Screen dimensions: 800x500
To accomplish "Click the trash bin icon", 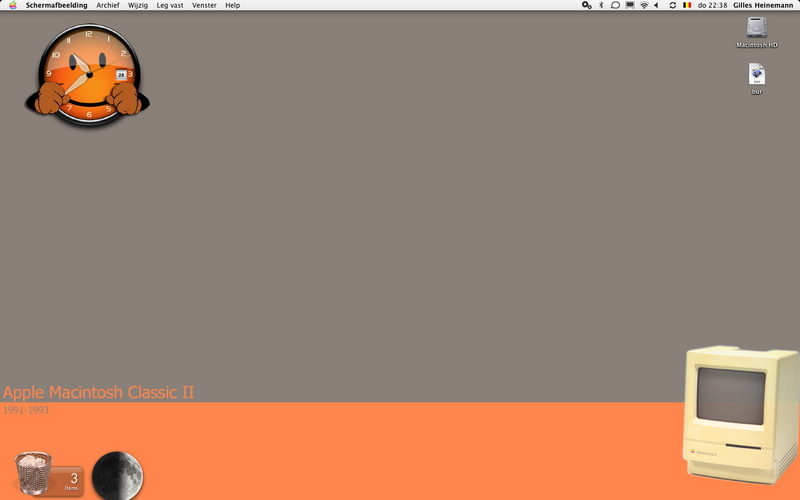I will click(x=33, y=472).
